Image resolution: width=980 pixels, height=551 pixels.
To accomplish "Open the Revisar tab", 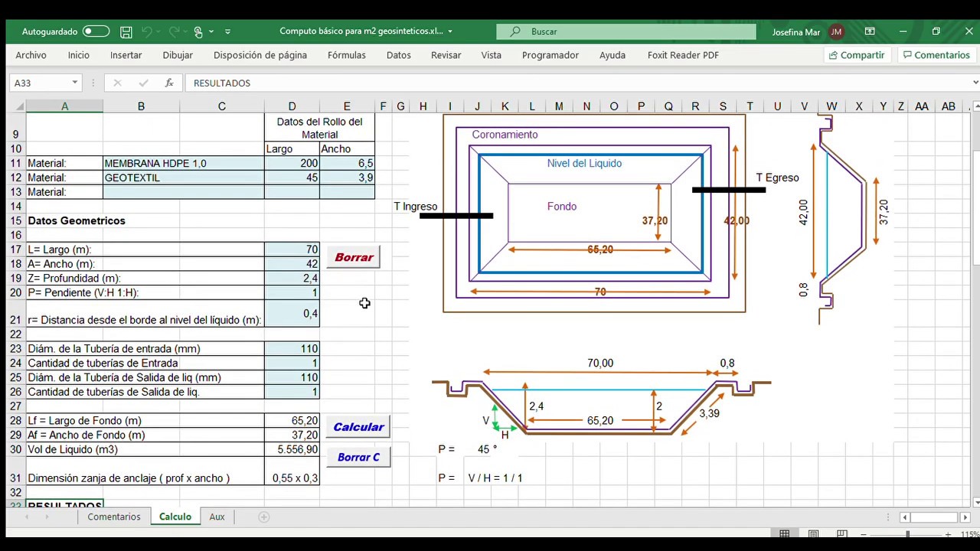I will (x=446, y=55).
